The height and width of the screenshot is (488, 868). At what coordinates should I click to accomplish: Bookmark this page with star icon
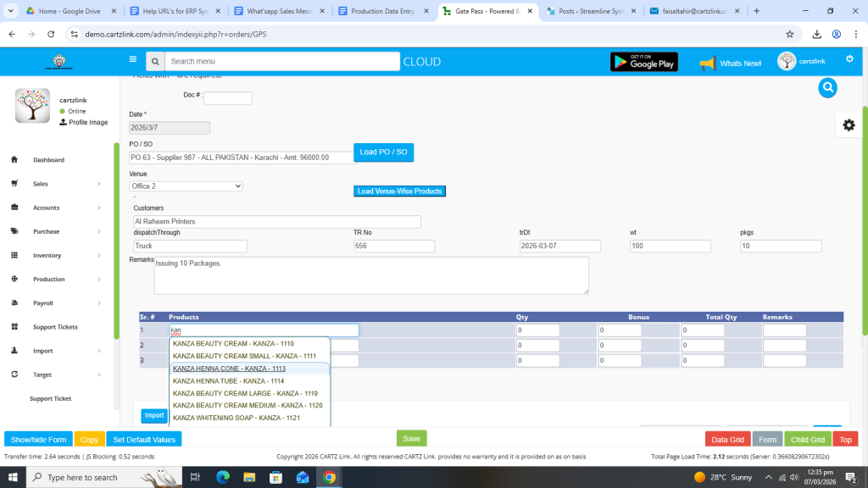tap(789, 34)
